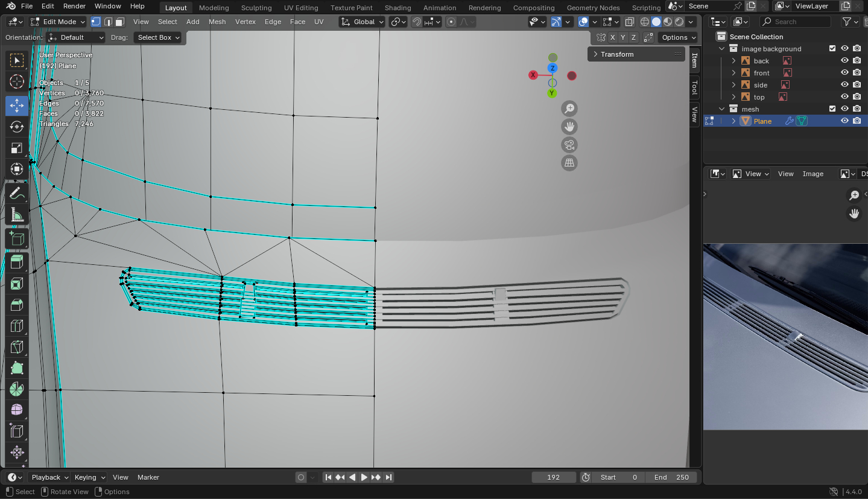Click the image editor zoom icon
This screenshot has width=868, height=499.
pyautogui.click(x=854, y=195)
